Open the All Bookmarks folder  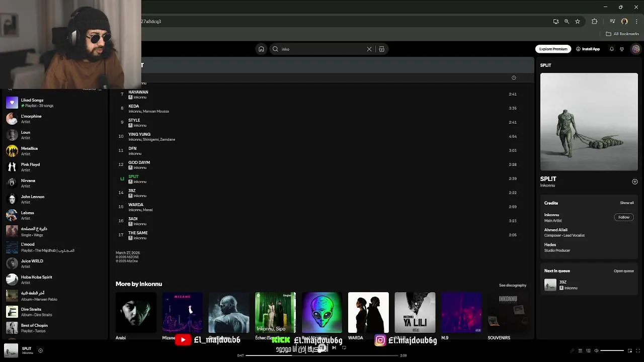tap(622, 34)
